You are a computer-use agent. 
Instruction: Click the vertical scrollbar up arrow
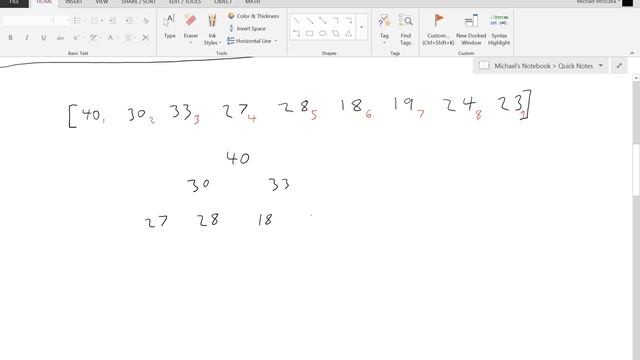coord(636,78)
